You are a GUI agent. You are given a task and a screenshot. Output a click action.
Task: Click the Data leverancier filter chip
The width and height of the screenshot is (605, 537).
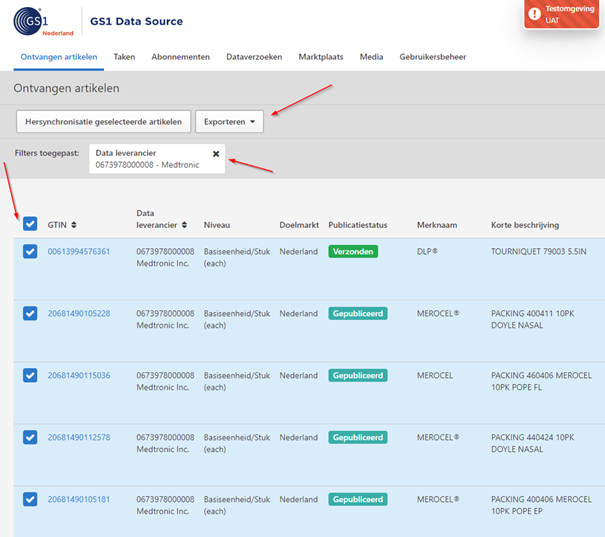point(157,159)
